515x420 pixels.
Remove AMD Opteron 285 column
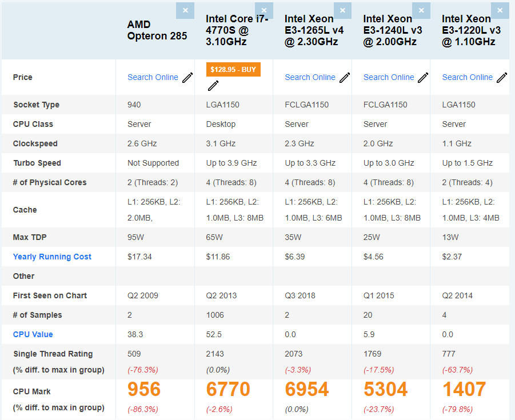pos(185,10)
